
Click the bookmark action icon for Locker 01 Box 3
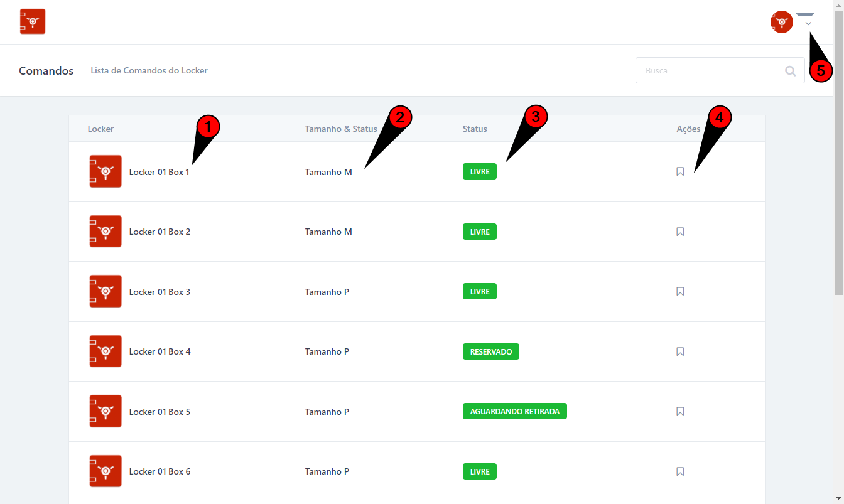[x=680, y=291]
